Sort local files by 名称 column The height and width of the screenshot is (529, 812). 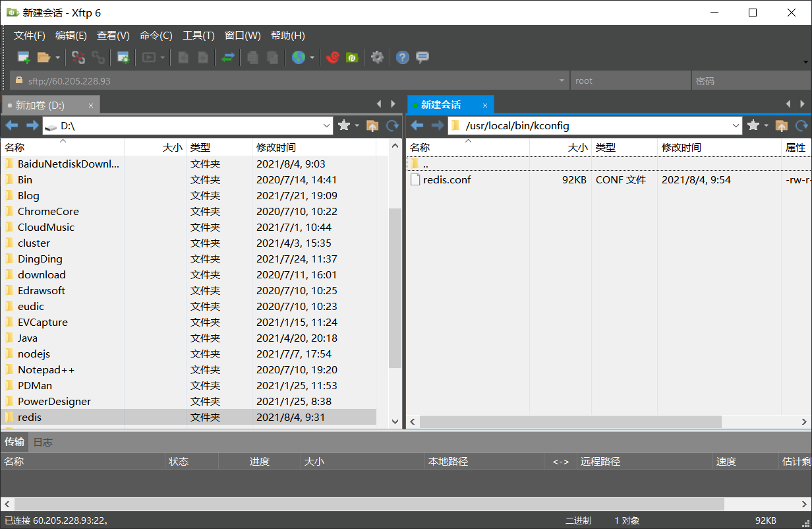63,148
